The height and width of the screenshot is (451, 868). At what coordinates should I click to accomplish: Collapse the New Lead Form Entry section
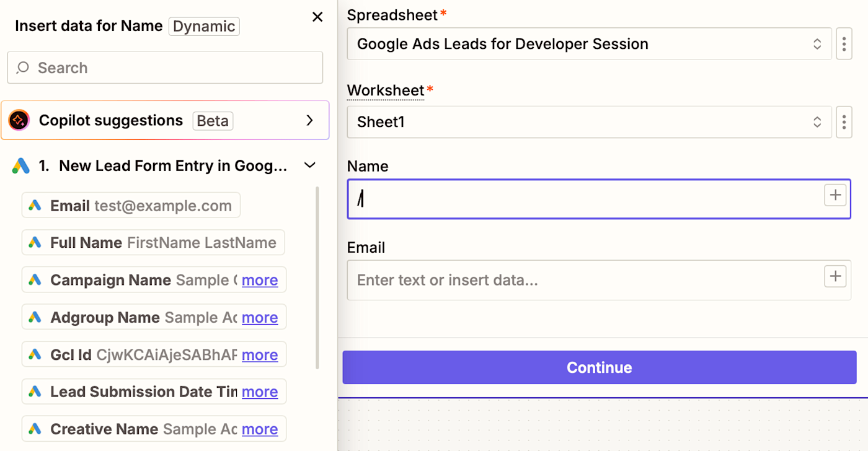pos(309,165)
